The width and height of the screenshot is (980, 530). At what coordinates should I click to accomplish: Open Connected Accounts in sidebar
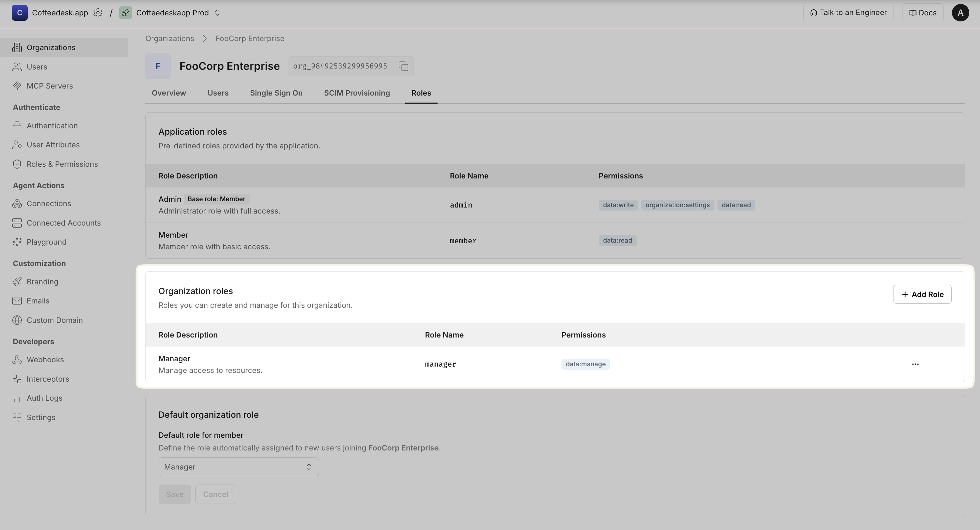63,223
